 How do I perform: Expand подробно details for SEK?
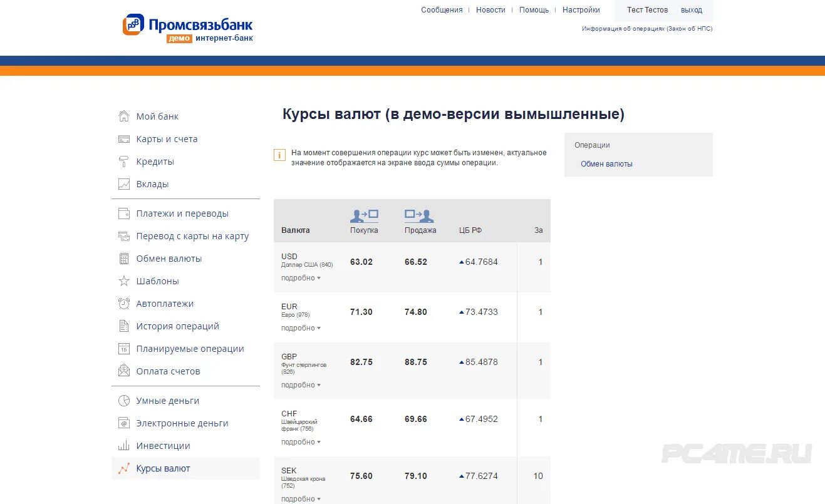pyautogui.click(x=301, y=499)
